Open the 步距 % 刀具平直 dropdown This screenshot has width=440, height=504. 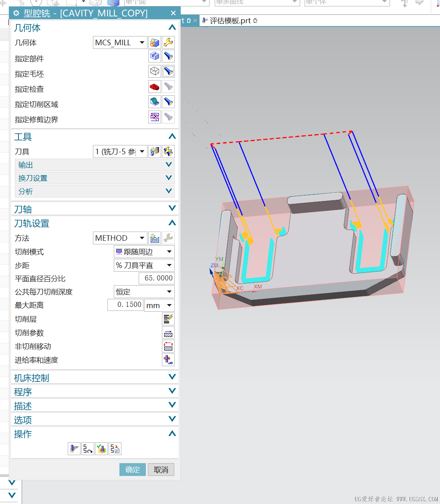(144, 265)
